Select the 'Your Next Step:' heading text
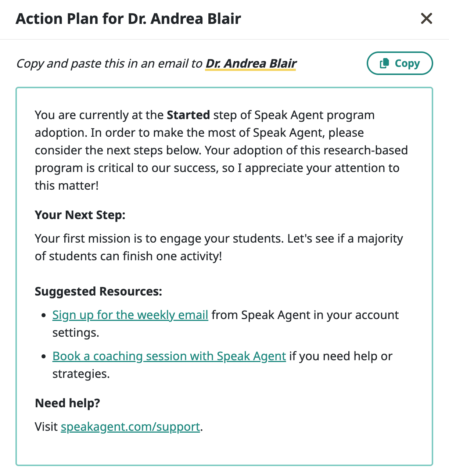The image size is (449, 476). click(x=80, y=215)
